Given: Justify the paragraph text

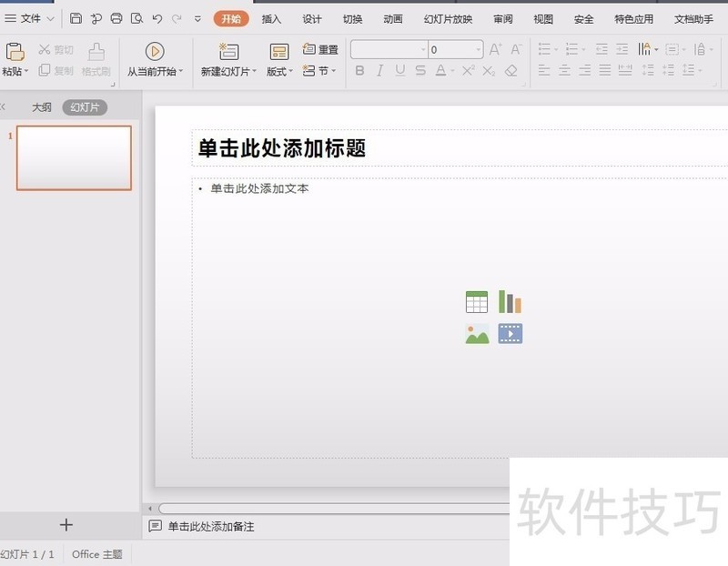Looking at the screenshot, I should (x=605, y=71).
